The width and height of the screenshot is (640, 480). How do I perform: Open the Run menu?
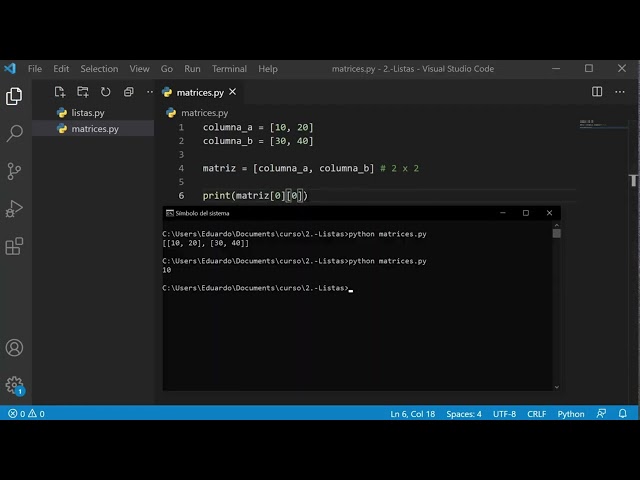192,69
